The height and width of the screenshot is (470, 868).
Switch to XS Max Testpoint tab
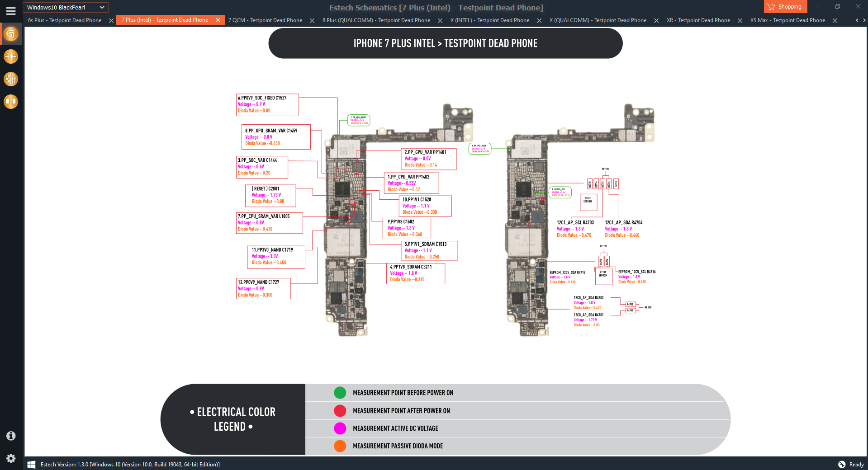pyautogui.click(x=787, y=20)
